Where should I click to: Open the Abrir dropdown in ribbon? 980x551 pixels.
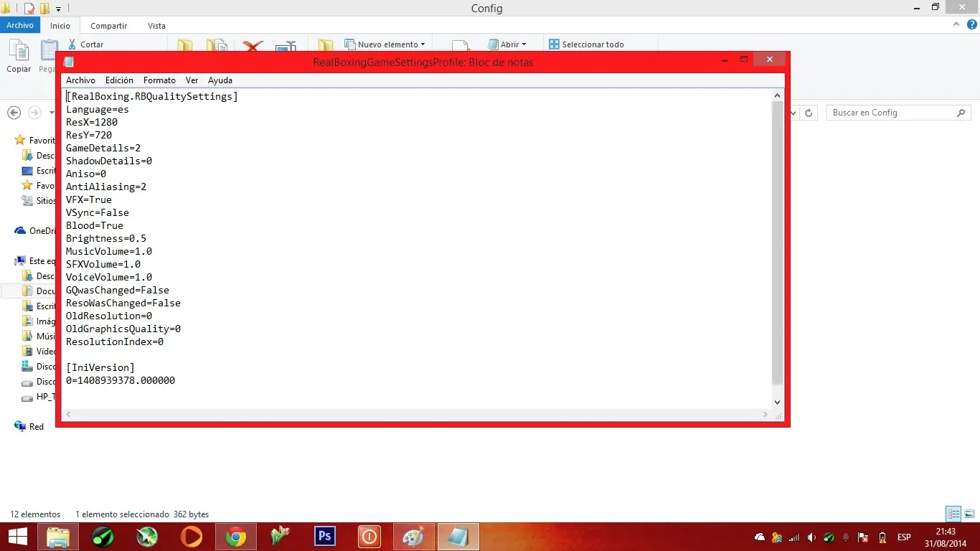[x=507, y=44]
